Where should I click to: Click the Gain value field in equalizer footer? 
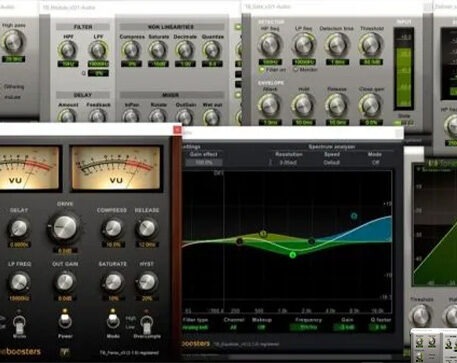345,328
